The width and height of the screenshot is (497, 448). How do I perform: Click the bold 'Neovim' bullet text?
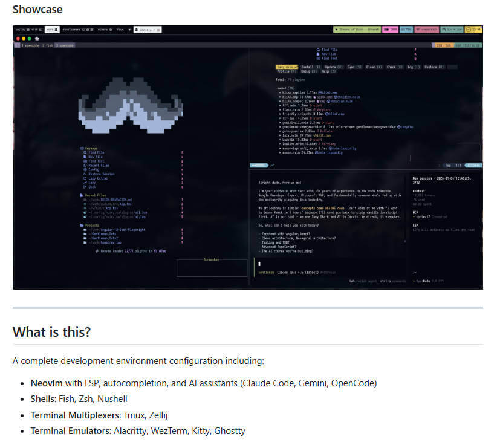pos(47,383)
